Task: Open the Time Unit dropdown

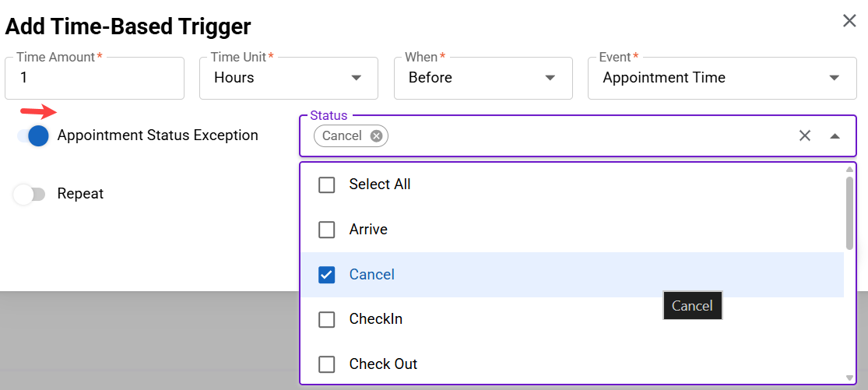Action: pos(288,78)
